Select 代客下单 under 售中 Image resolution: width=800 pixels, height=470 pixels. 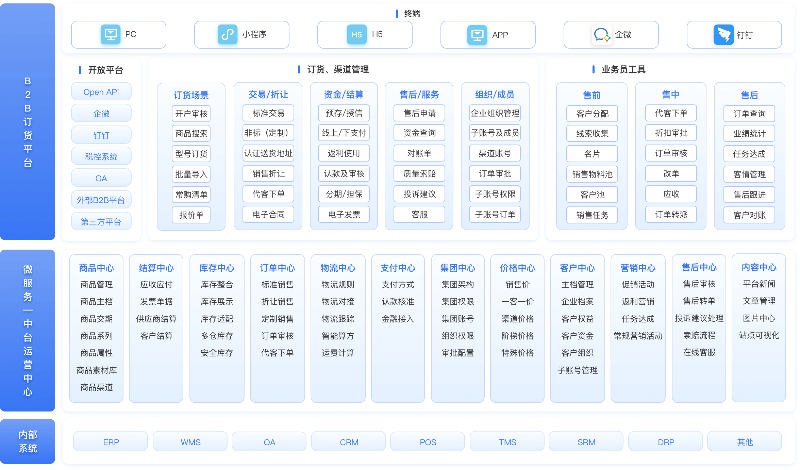[671, 113]
